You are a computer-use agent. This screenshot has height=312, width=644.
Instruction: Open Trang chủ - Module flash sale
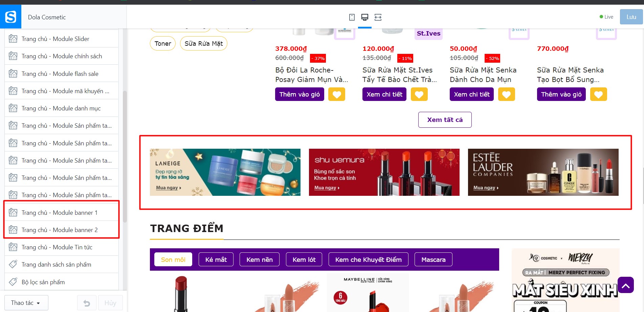tap(62, 74)
